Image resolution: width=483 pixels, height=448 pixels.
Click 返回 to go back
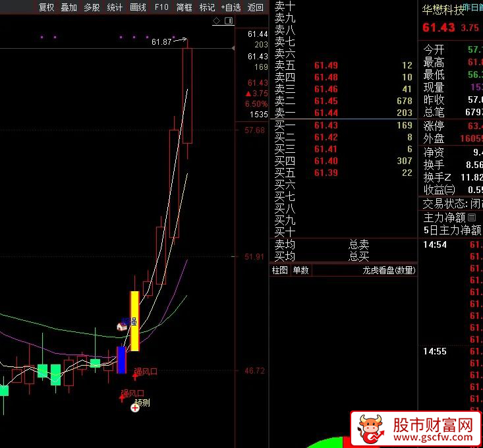click(256, 7)
